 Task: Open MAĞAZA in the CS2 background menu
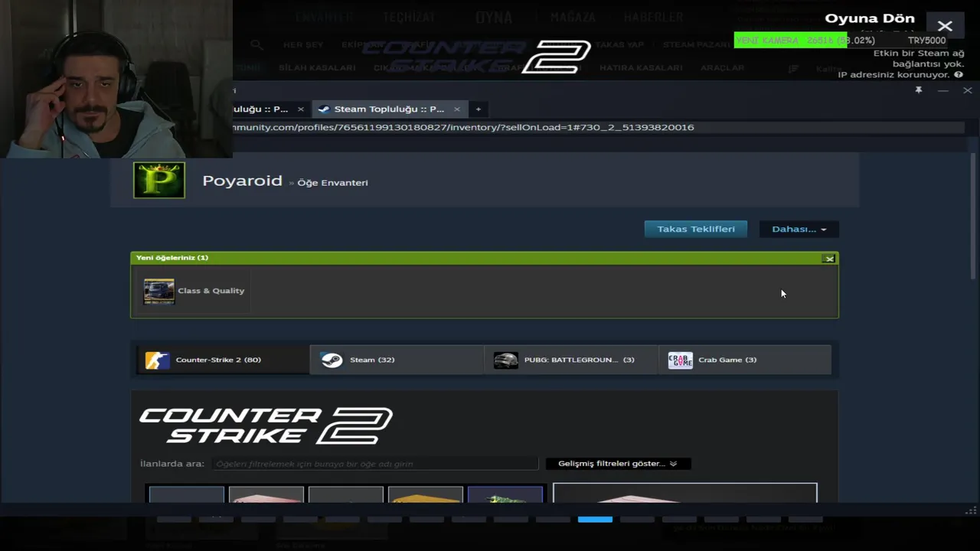(572, 17)
